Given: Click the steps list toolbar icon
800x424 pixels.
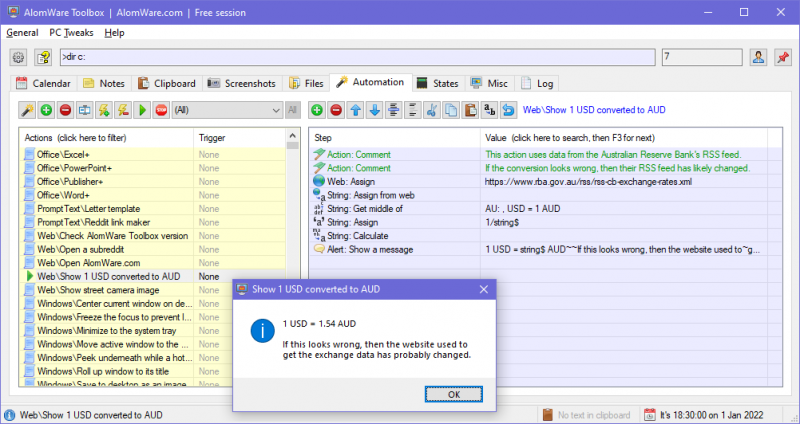Looking at the screenshot, I should click(413, 110).
